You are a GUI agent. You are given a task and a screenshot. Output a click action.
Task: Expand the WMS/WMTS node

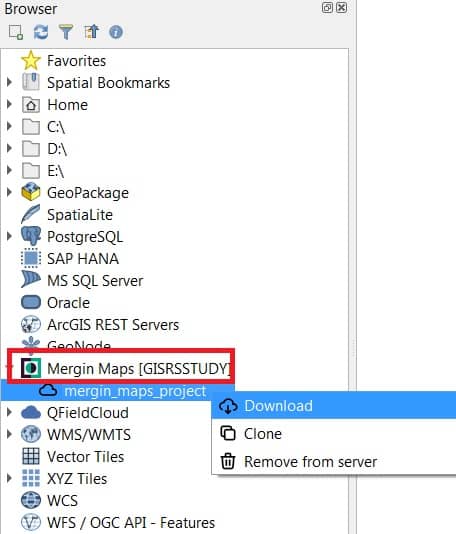9,434
